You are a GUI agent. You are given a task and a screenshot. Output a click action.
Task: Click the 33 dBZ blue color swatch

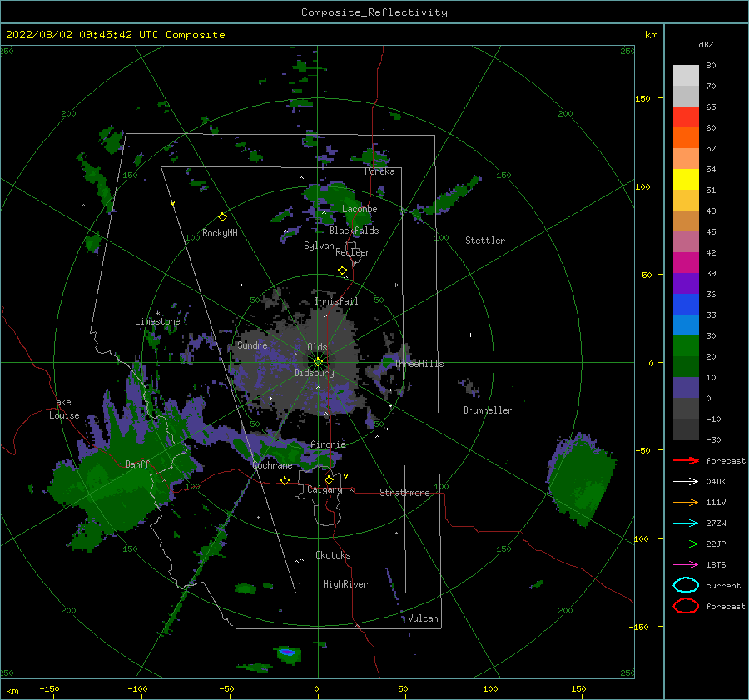[686, 304]
